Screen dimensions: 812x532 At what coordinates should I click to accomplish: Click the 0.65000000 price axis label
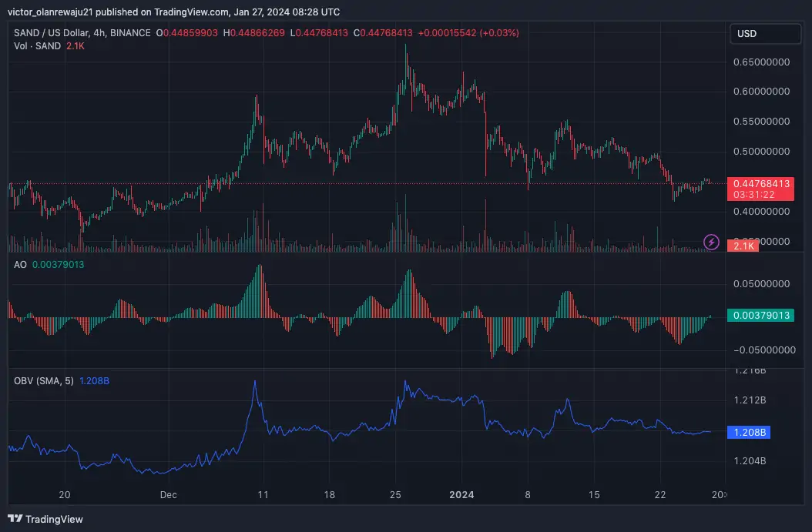762,62
